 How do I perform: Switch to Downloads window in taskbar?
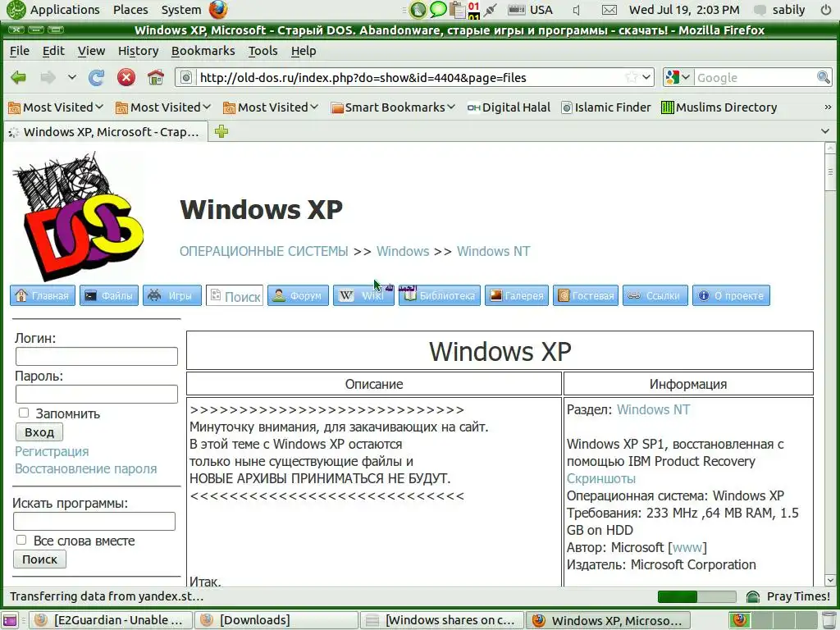(x=276, y=620)
